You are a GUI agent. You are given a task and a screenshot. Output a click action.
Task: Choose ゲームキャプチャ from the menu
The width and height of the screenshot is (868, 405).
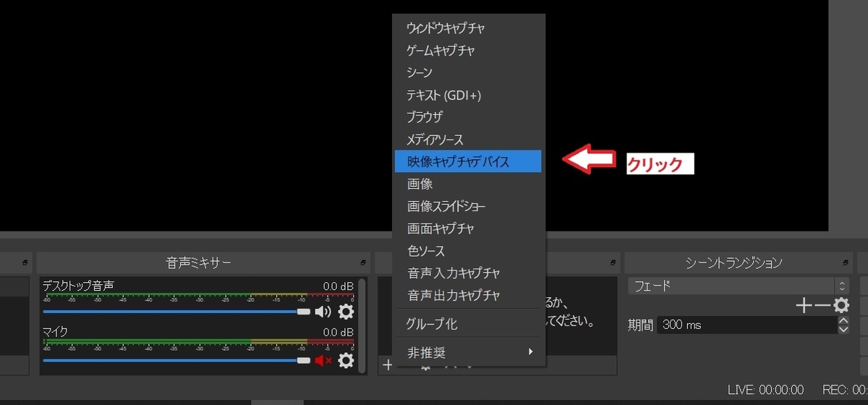coord(469,51)
